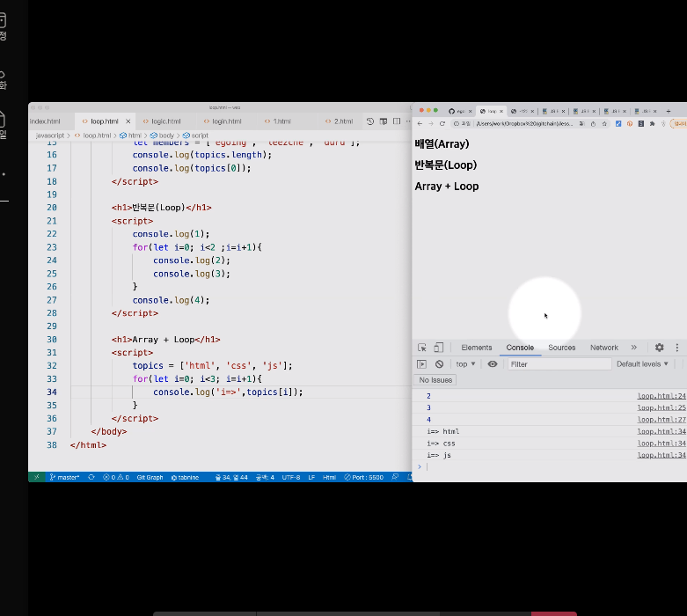Open tabnine status bar item

click(185, 477)
